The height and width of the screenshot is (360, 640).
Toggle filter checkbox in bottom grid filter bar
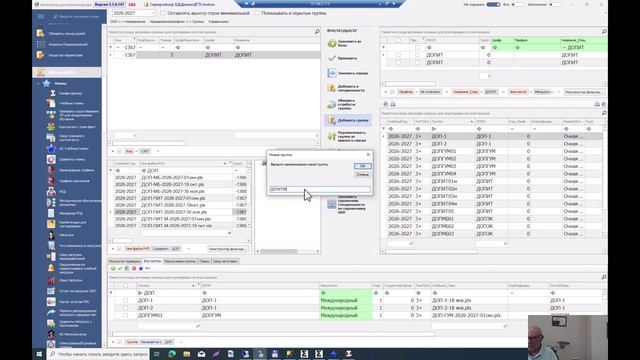coord(119,342)
